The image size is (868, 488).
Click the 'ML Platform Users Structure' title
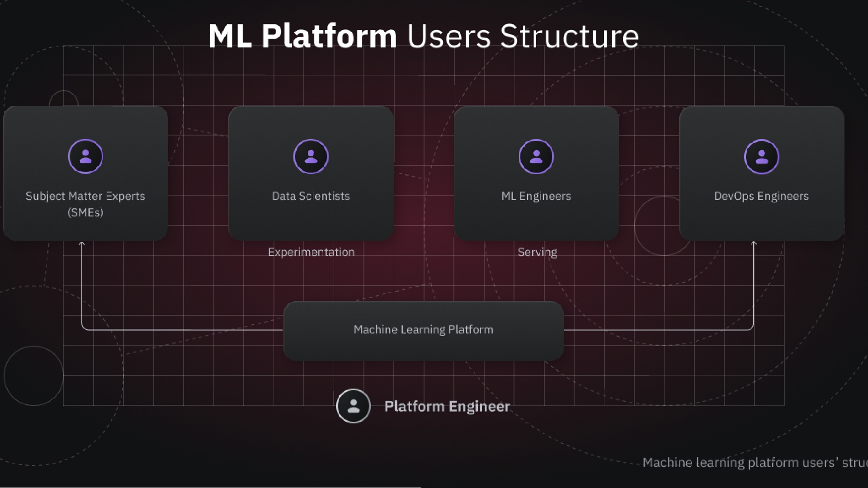click(424, 36)
